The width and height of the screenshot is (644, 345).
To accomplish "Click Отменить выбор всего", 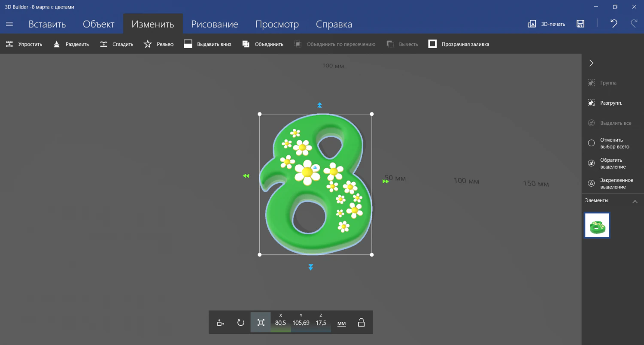I will click(x=609, y=143).
